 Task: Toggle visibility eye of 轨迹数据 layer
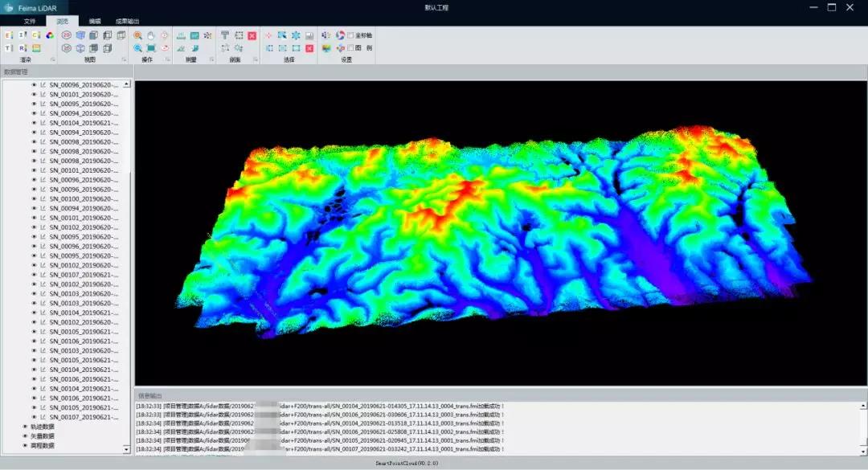25,427
